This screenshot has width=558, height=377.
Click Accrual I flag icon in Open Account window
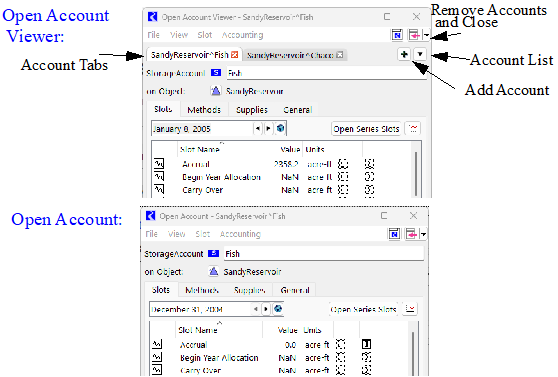pos(366,344)
